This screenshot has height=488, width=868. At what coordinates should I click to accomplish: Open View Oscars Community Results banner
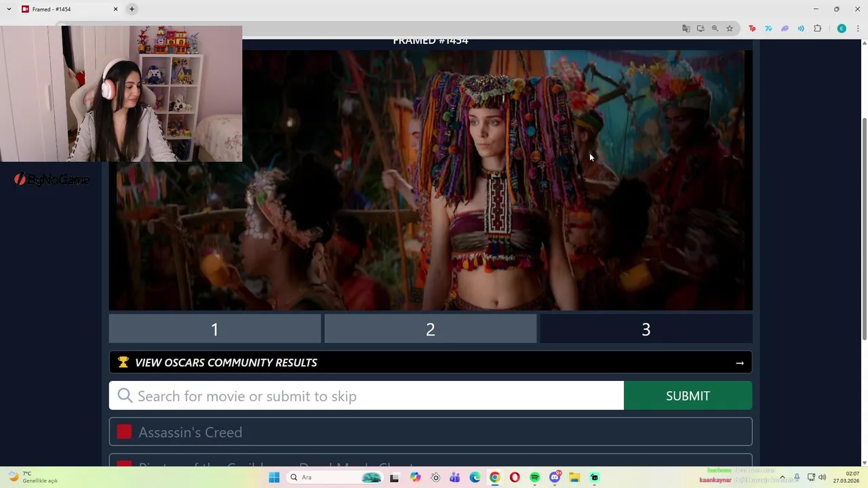coord(431,363)
